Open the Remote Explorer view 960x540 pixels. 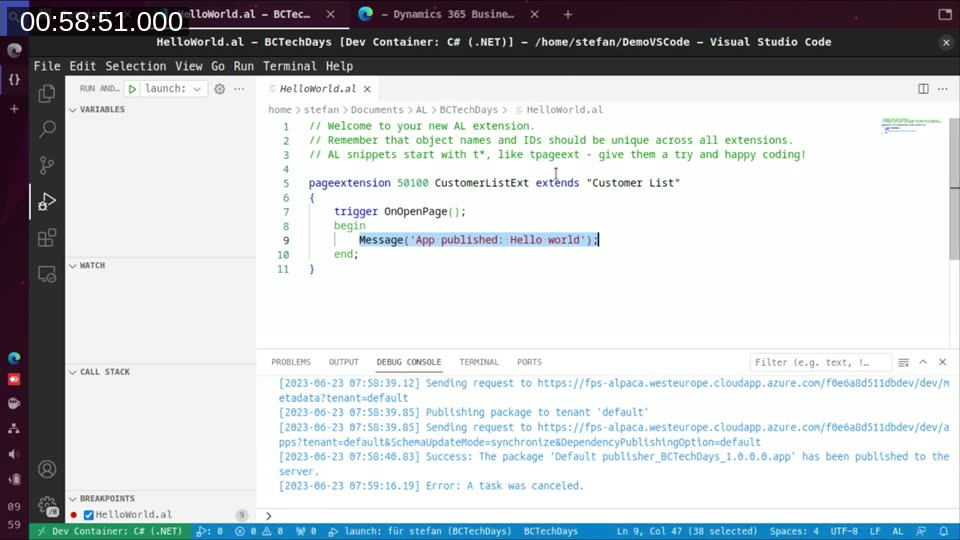pyautogui.click(x=47, y=274)
